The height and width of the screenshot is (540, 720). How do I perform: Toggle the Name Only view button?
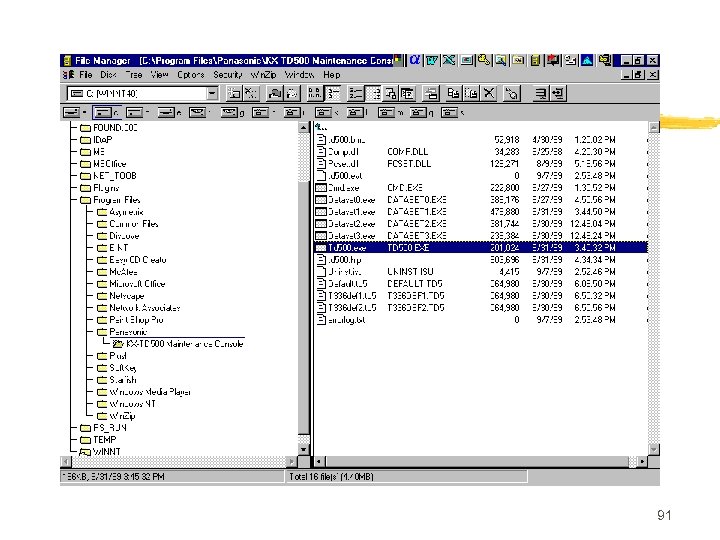[x=315, y=94]
